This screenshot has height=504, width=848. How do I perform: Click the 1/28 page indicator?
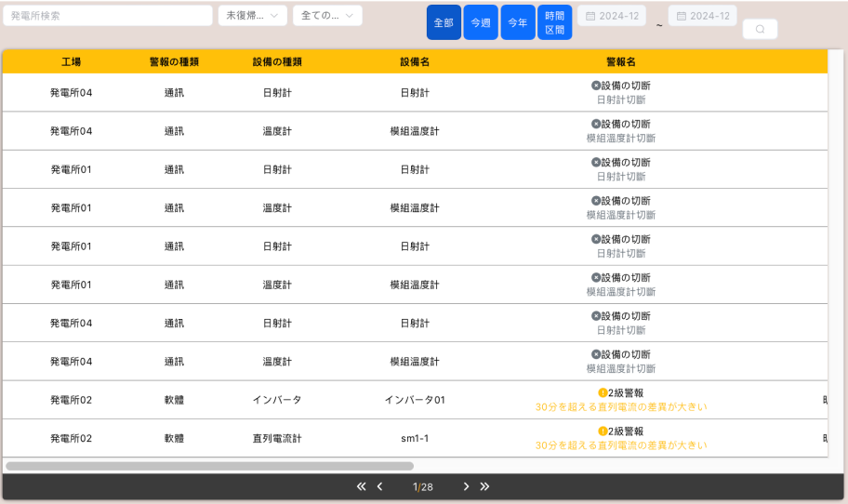click(423, 486)
